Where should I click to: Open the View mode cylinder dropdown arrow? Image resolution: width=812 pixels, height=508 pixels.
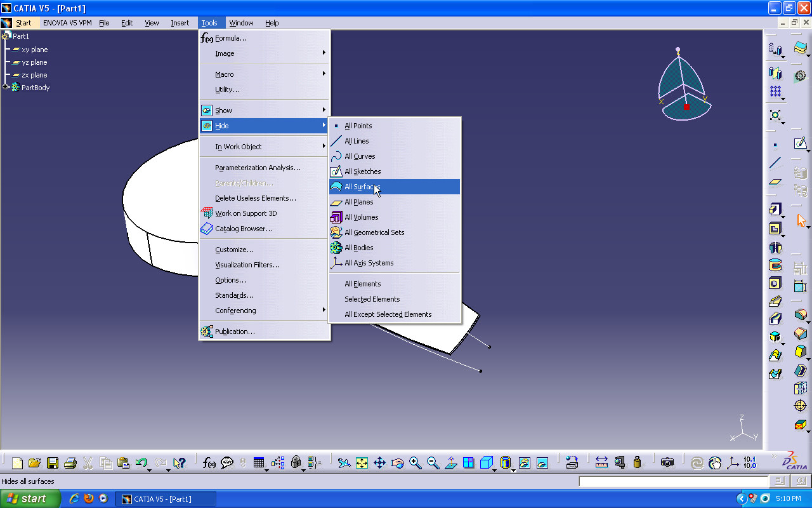[x=513, y=469]
